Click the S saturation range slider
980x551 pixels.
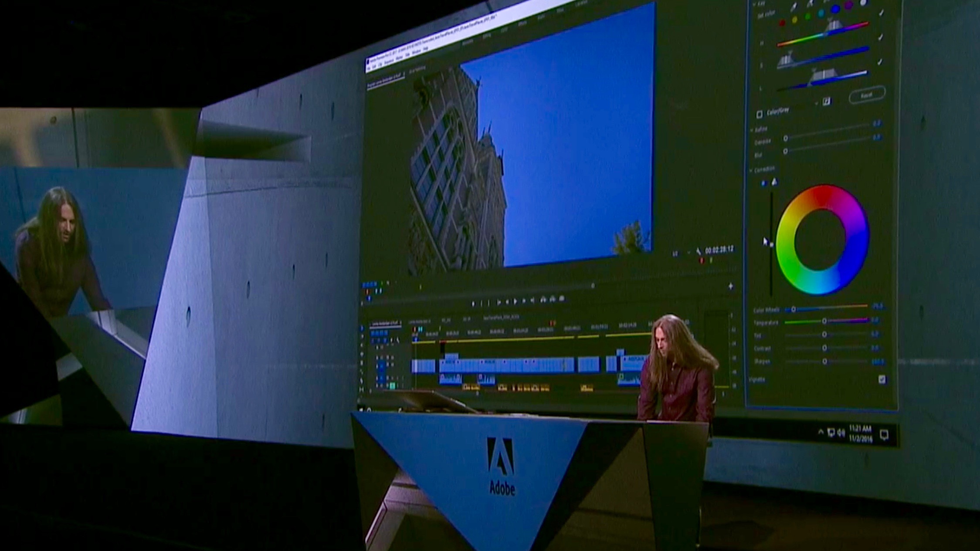coord(823,58)
